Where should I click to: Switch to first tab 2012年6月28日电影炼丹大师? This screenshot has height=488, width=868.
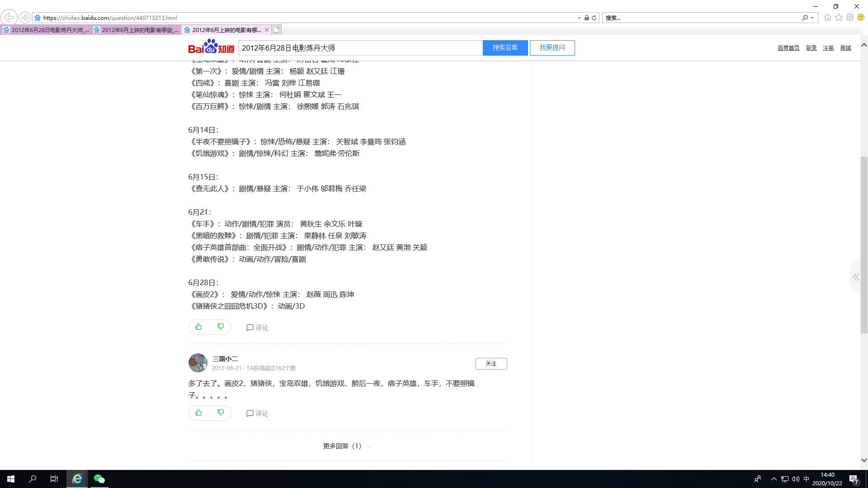47,30
